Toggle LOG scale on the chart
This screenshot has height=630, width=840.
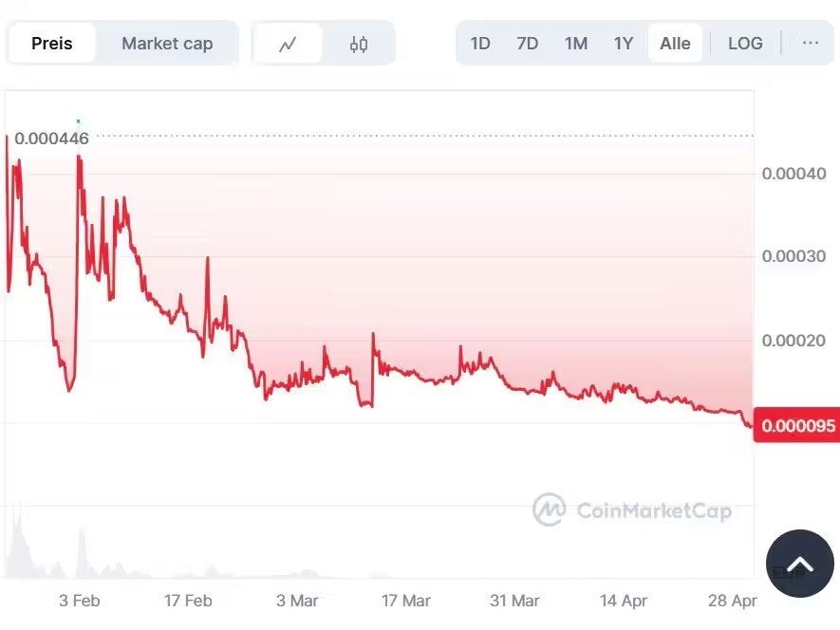[745, 43]
